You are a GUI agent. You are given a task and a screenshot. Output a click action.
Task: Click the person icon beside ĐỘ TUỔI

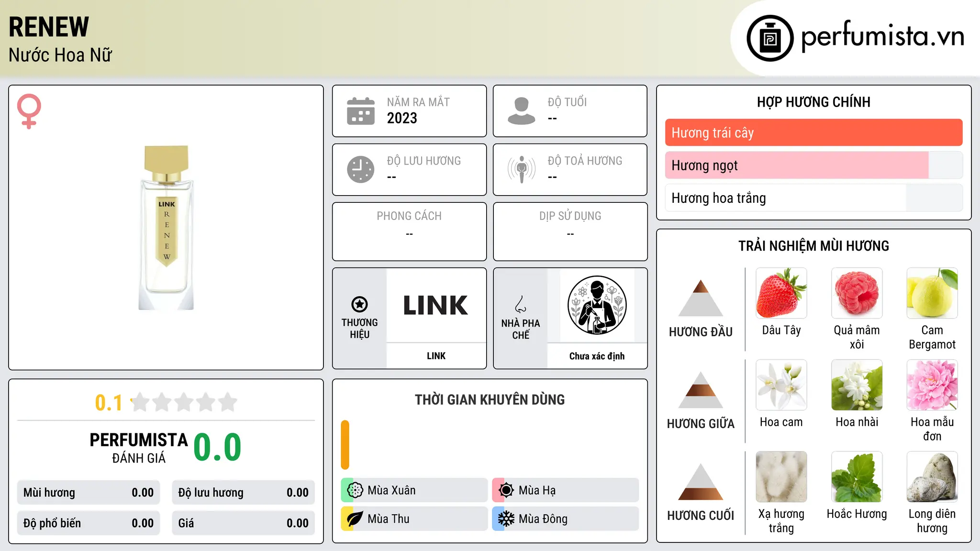click(522, 111)
